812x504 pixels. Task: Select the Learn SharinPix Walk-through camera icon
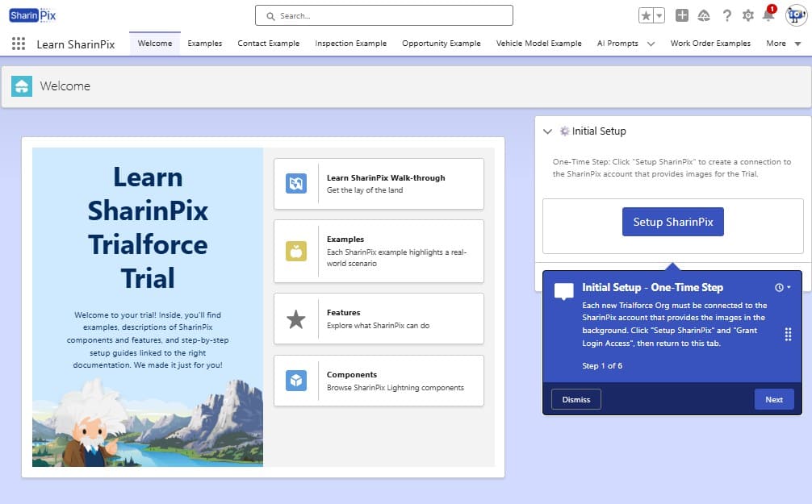pyautogui.click(x=295, y=183)
